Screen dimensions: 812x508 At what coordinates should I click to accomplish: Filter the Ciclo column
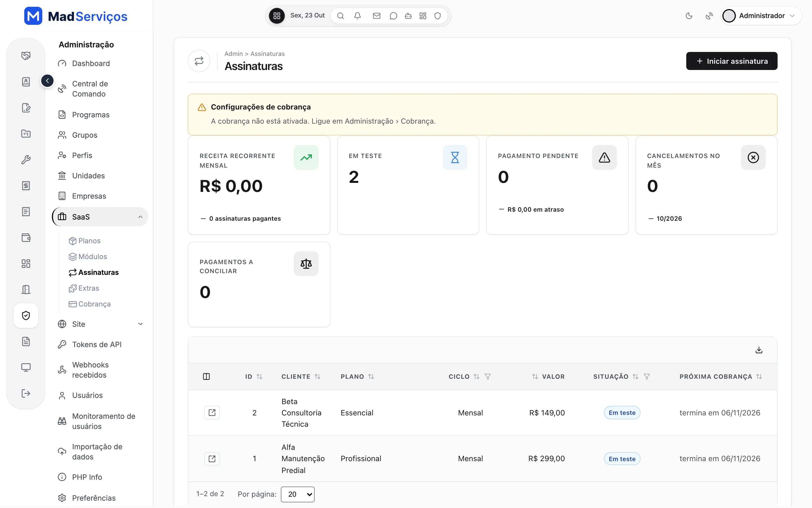pyautogui.click(x=488, y=377)
